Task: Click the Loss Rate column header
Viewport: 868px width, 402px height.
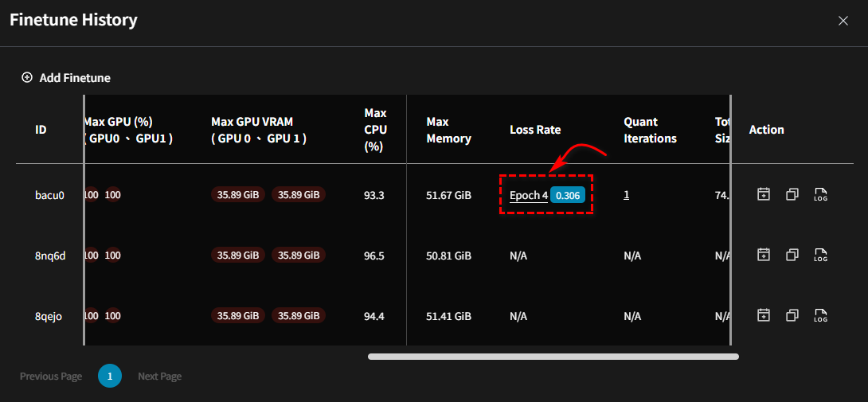Action: click(535, 130)
